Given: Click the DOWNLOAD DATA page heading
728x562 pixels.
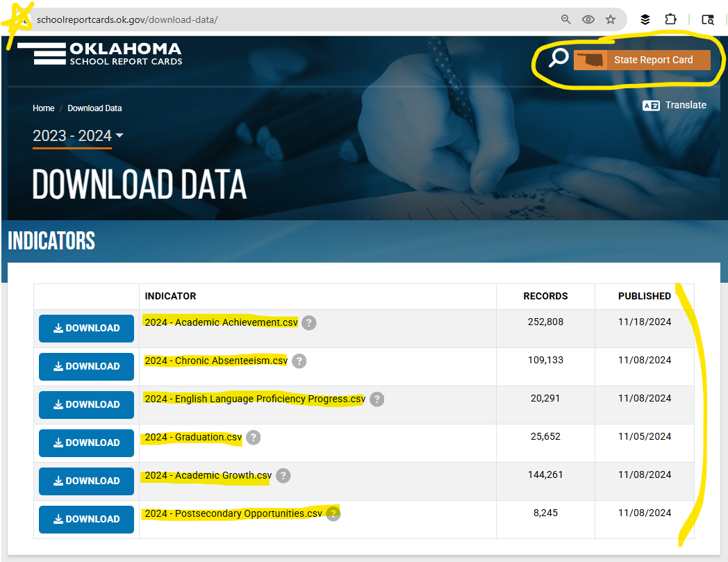Looking at the screenshot, I should pos(140,184).
